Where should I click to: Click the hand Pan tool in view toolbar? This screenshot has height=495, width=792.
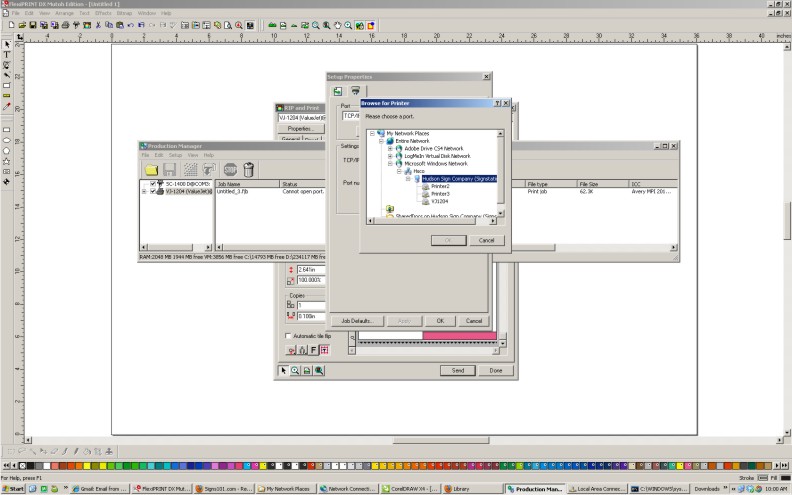[337, 25]
